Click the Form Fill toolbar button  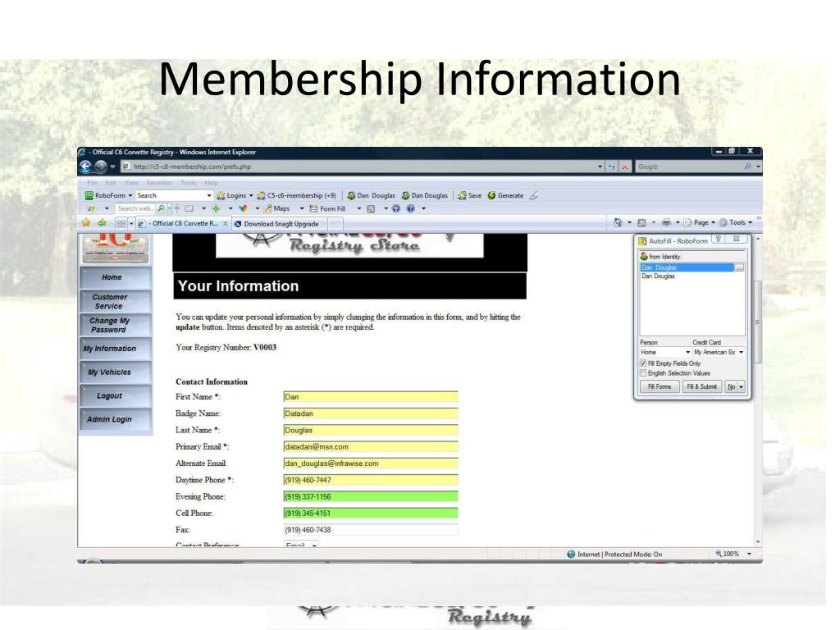click(327, 208)
